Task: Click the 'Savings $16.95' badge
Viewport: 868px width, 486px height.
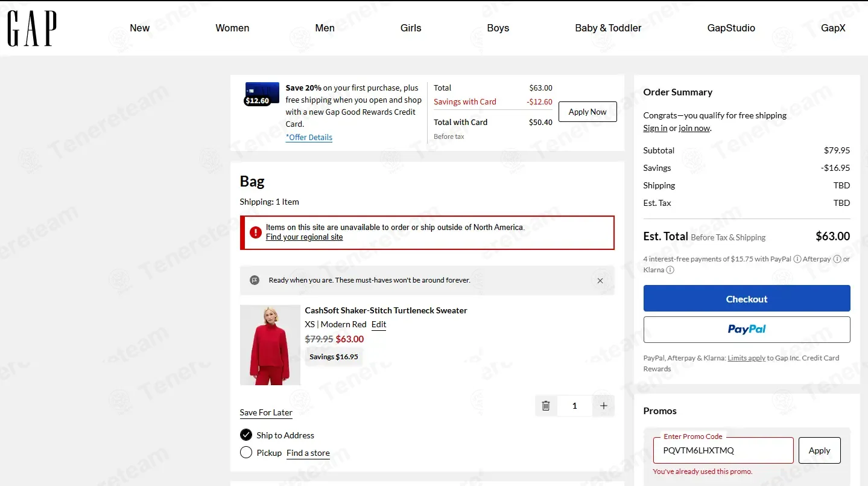Action: point(334,357)
